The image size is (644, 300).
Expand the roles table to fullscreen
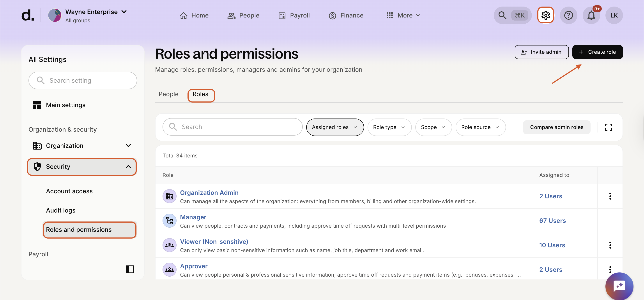(609, 127)
